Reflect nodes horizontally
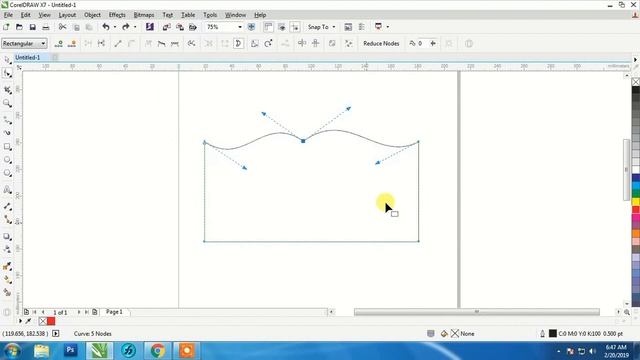This screenshot has height=360, width=640. (x=302, y=43)
